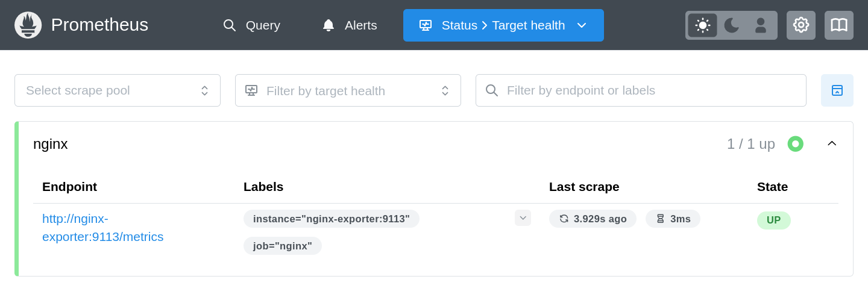Expand the labels chevron for nginx-exporter
Screen dimensions: 868x297
click(x=523, y=218)
